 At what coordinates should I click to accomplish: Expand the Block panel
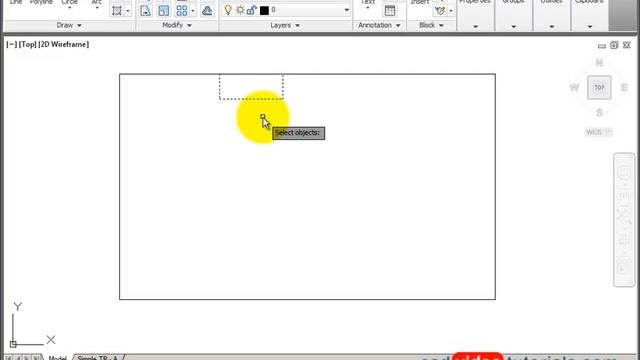pos(431,25)
